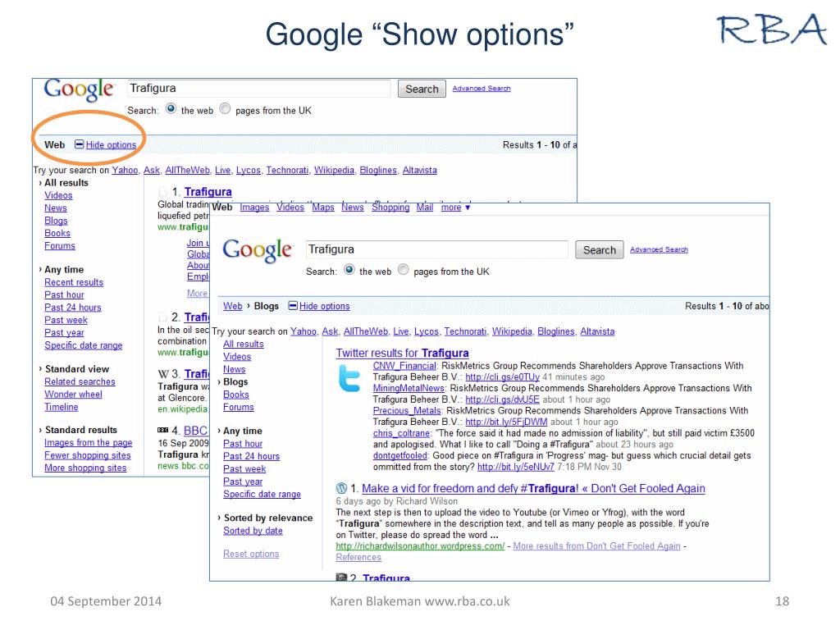
Task: Click the BBC icon beside result 4
Action: pos(163,430)
